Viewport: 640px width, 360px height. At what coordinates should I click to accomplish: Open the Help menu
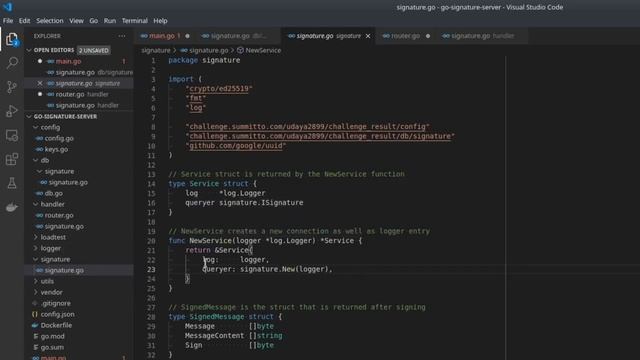160,21
